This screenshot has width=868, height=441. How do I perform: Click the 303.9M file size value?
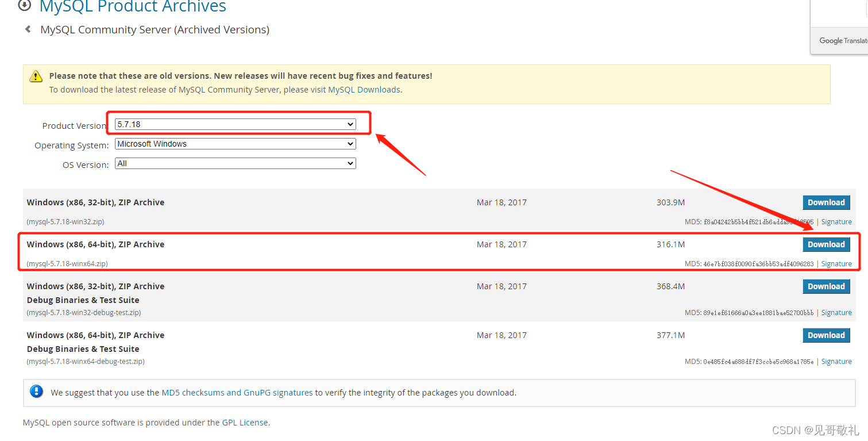(x=671, y=202)
